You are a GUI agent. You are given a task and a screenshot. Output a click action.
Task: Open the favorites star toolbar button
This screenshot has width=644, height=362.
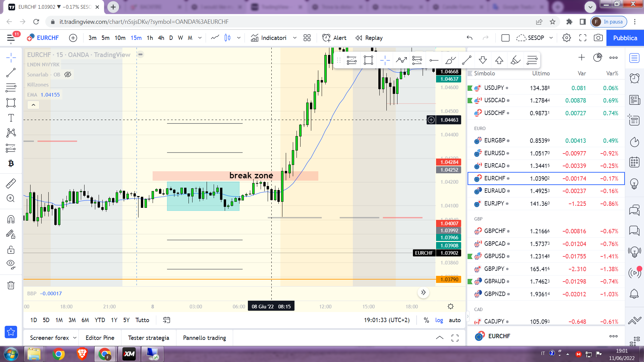click(11, 332)
